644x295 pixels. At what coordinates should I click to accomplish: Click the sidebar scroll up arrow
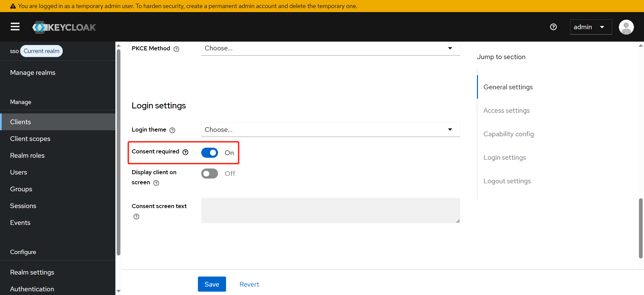[118, 46]
